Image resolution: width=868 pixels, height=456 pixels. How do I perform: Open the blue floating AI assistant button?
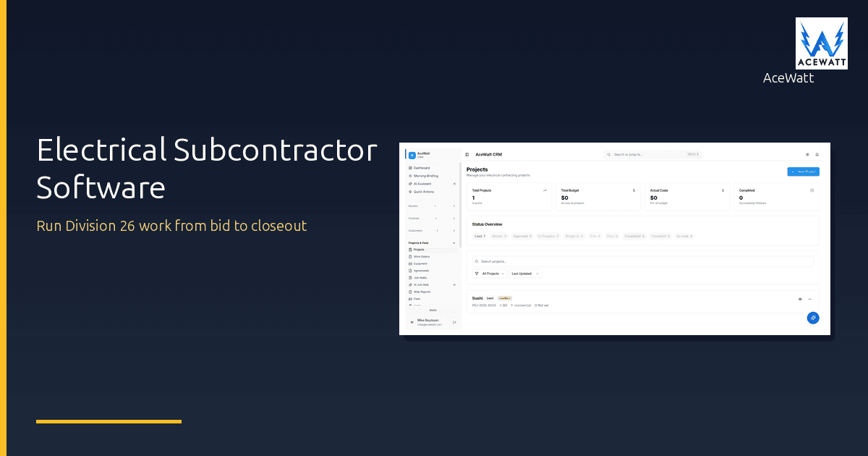click(x=813, y=318)
